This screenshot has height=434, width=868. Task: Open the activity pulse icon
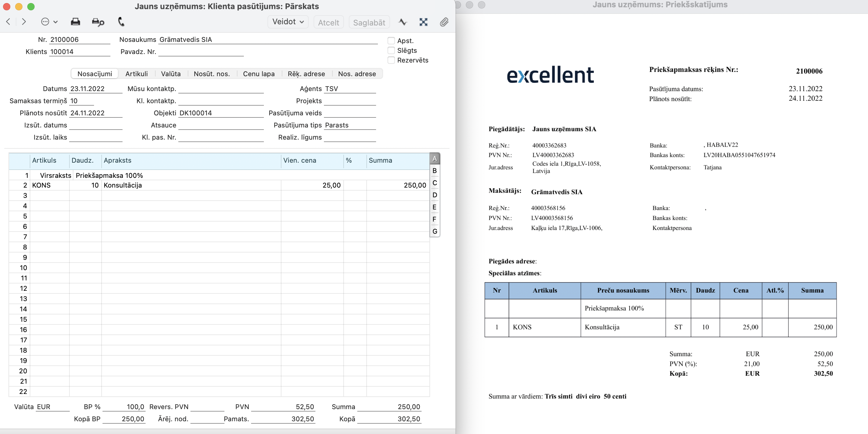tap(403, 22)
